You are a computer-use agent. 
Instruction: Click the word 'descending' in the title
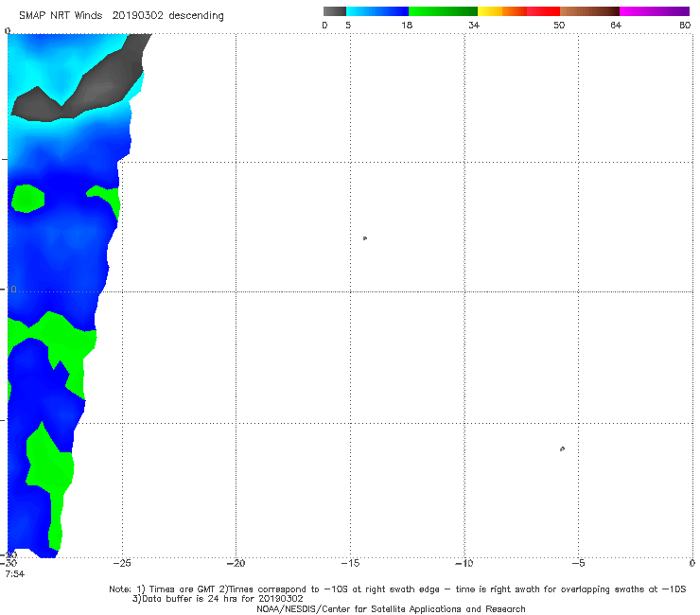click(197, 16)
